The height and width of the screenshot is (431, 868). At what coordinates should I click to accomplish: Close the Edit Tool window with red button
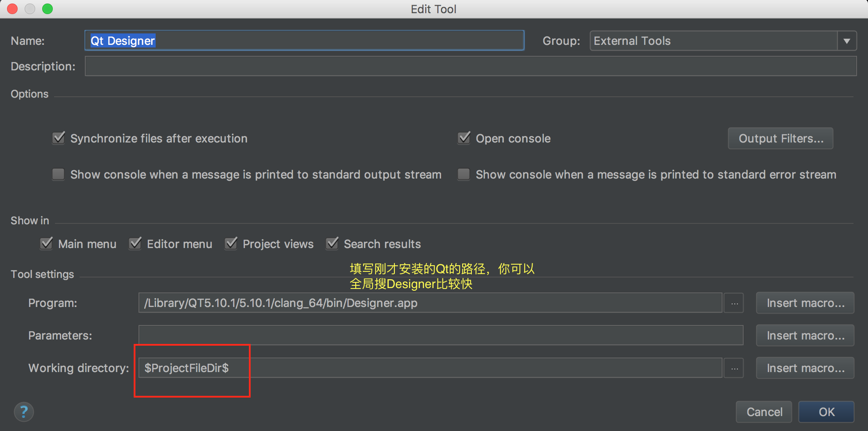[x=12, y=9]
